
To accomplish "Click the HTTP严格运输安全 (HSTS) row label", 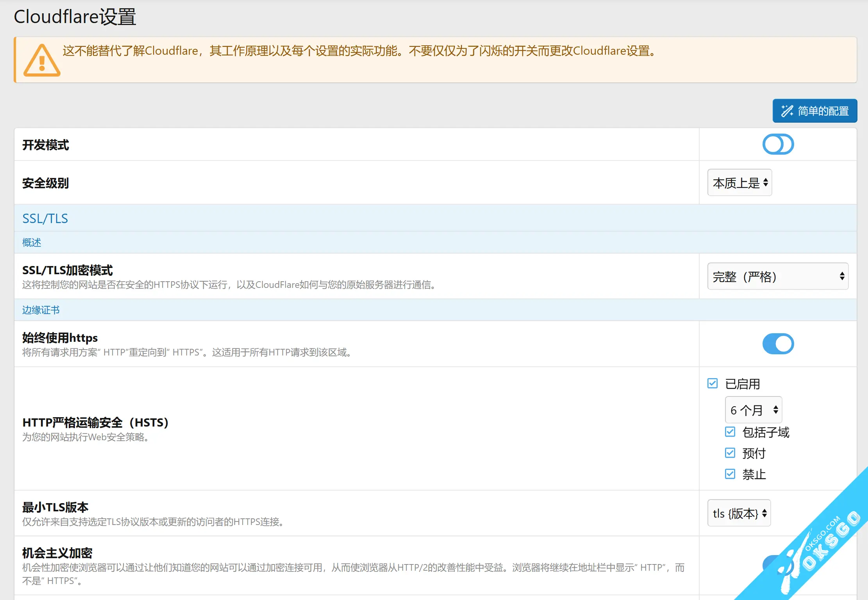I will point(95,423).
